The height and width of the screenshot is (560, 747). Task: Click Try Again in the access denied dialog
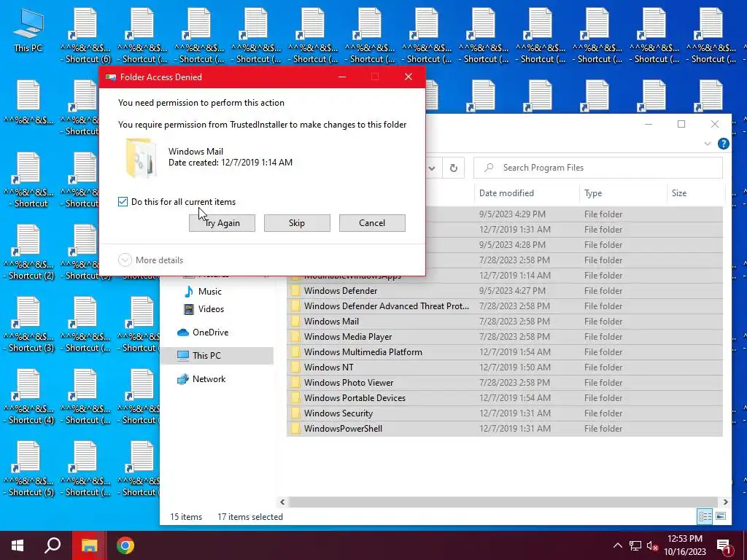[x=222, y=223]
